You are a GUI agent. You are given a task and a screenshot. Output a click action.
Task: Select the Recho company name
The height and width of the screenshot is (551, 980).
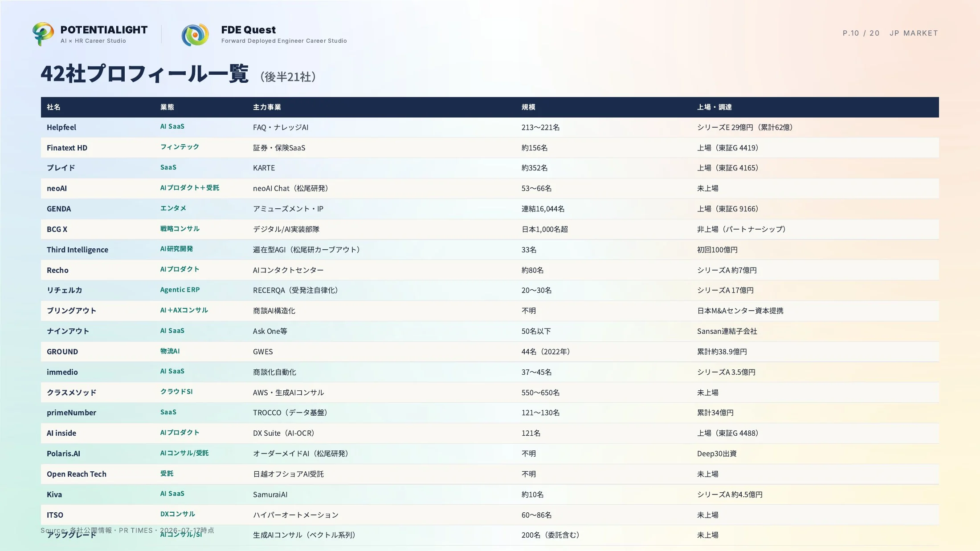coord(57,270)
